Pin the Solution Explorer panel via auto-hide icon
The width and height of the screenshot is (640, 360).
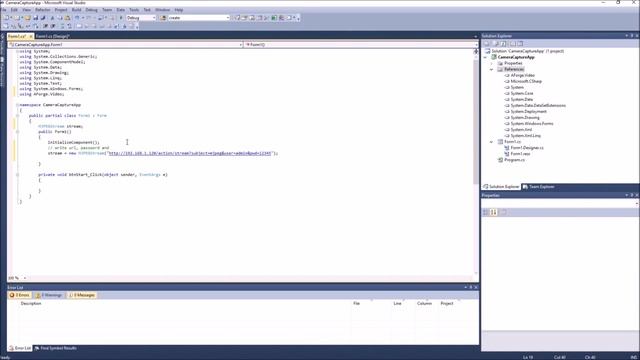(631, 36)
